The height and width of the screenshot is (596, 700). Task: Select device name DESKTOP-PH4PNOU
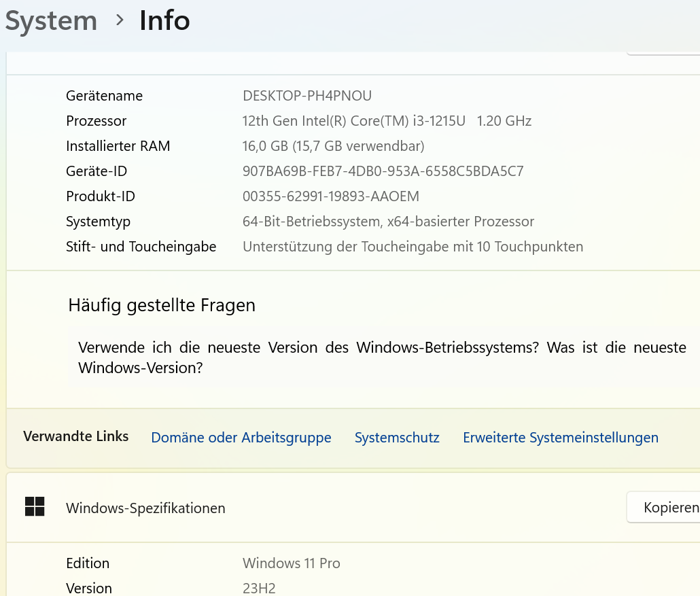(307, 96)
